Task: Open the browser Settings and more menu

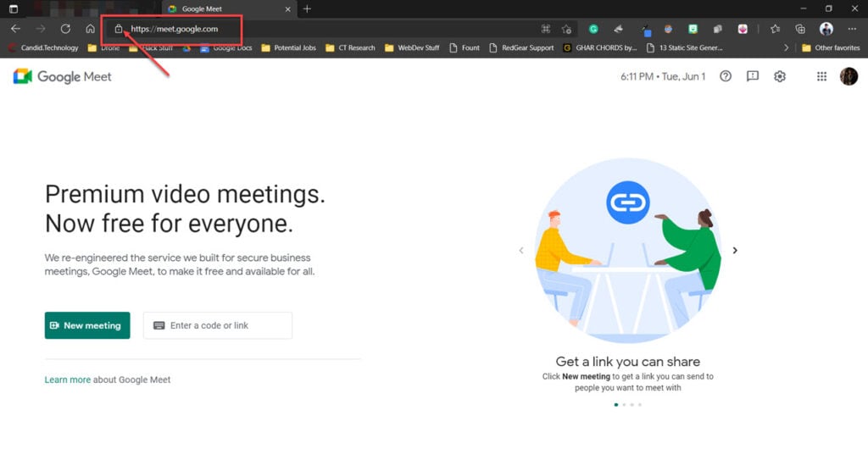Action: [852, 29]
